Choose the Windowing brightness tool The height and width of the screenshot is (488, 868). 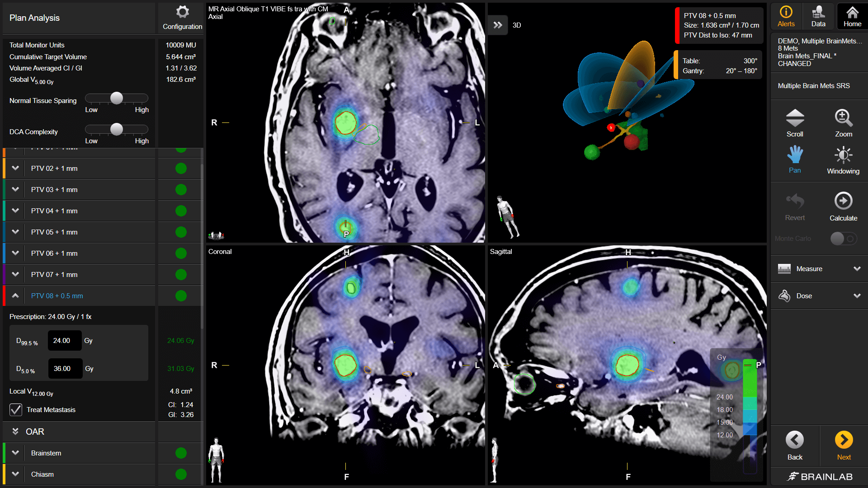click(843, 155)
